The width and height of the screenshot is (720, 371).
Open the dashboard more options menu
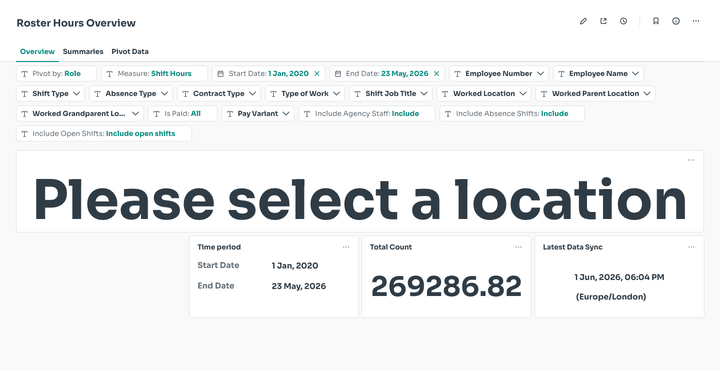(696, 21)
